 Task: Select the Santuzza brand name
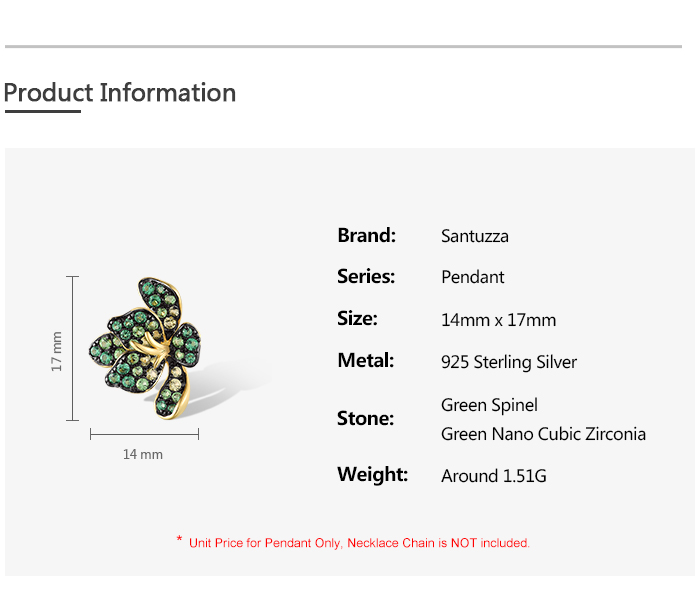475,237
